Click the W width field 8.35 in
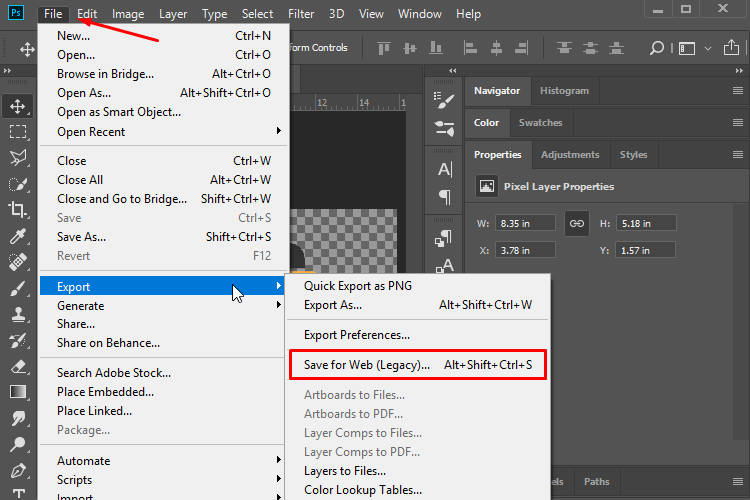This screenshot has width=750, height=500. tap(525, 223)
